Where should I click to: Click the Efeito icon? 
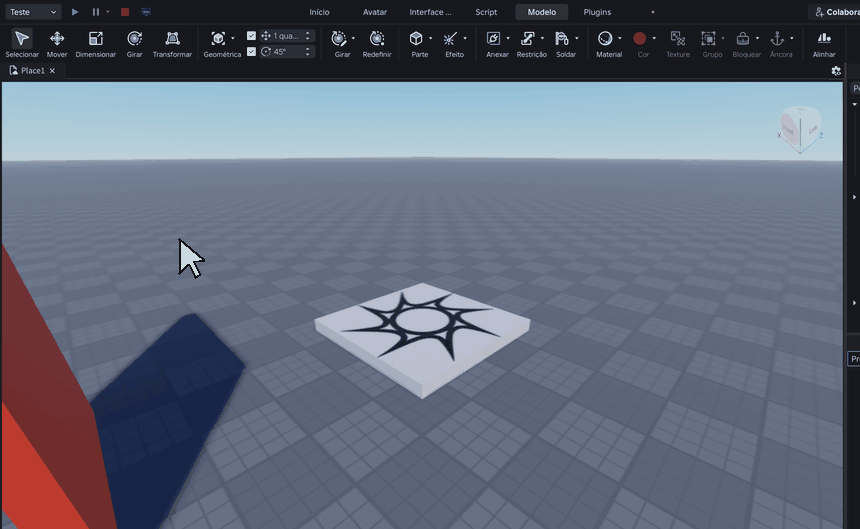click(x=450, y=38)
